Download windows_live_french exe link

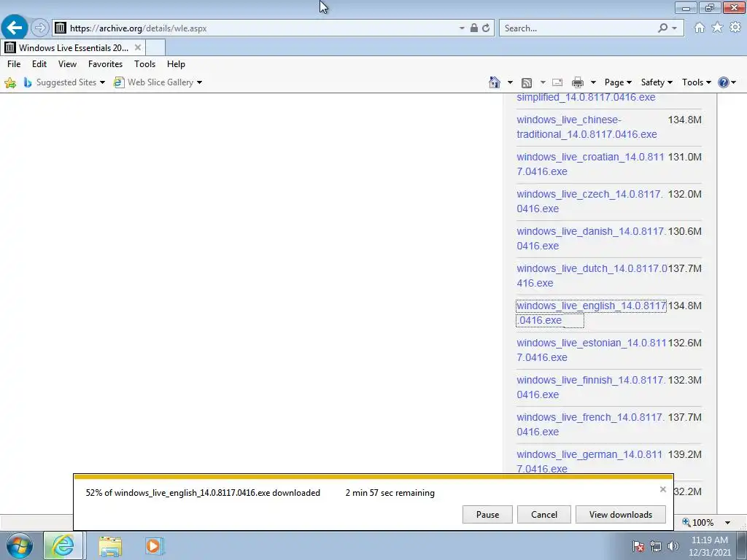(x=590, y=424)
